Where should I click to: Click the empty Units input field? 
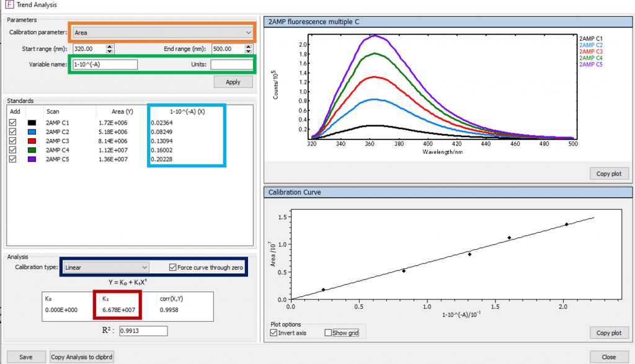pyautogui.click(x=234, y=64)
